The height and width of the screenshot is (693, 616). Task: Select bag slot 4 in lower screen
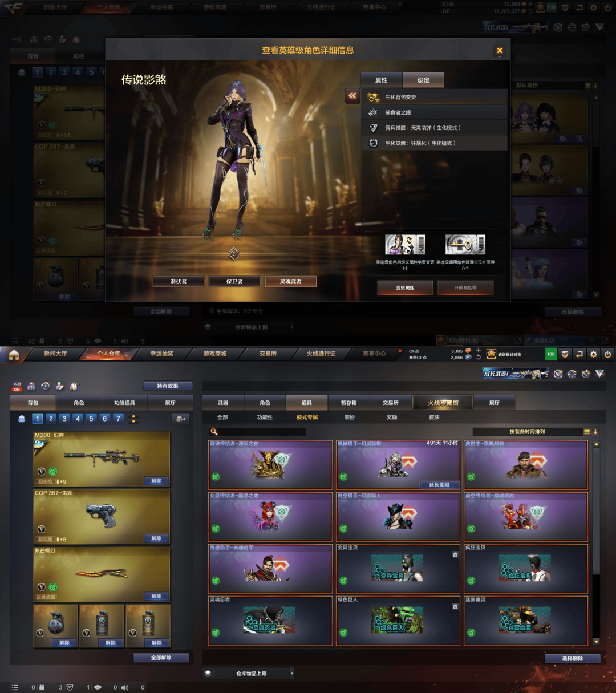[x=78, y=419]
